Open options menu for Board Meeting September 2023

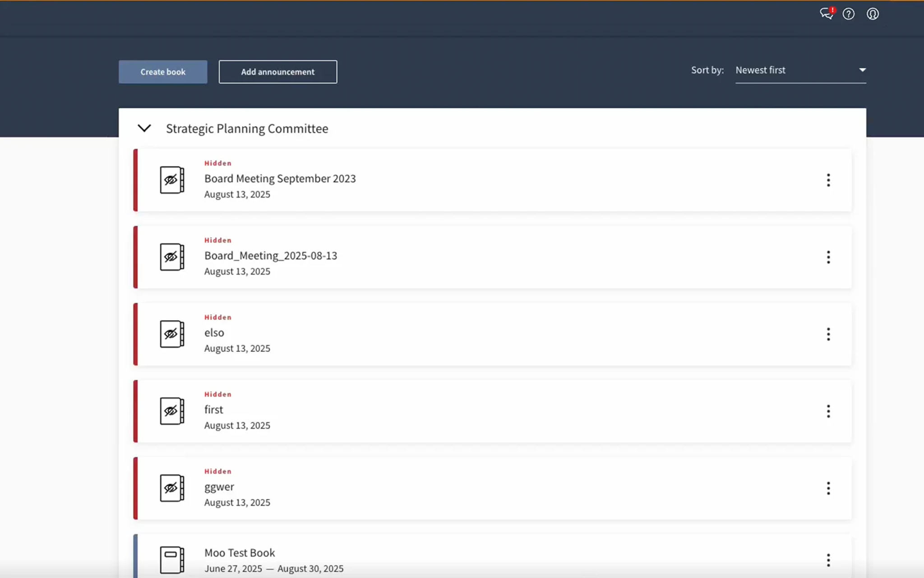click(828, 180)
